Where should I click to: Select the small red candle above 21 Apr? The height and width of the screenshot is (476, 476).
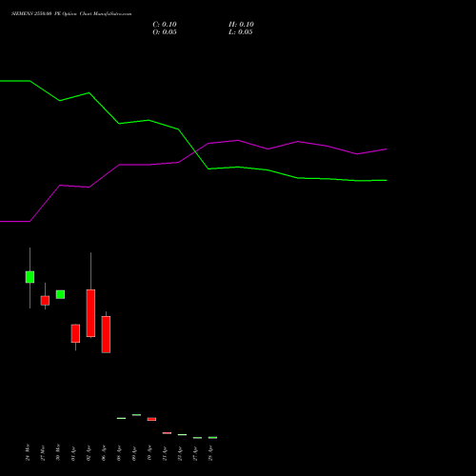click(167, 433)
